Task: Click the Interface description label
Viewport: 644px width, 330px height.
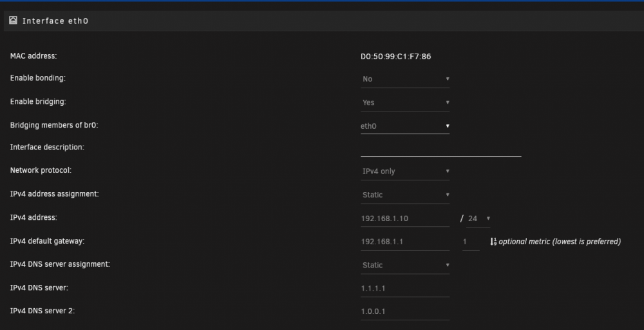Action: pyautogui.click(x=47, y=147)
